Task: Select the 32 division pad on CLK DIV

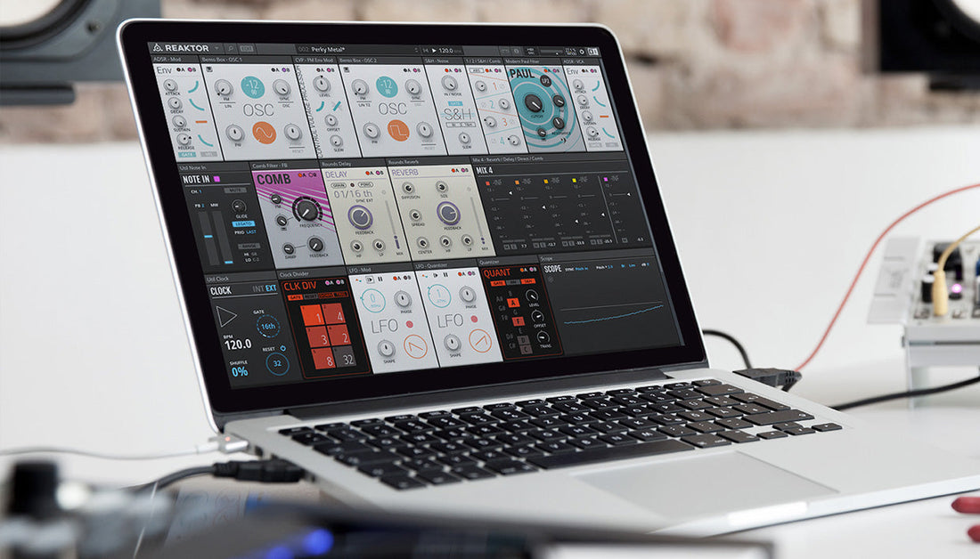Action: point(346,357)
